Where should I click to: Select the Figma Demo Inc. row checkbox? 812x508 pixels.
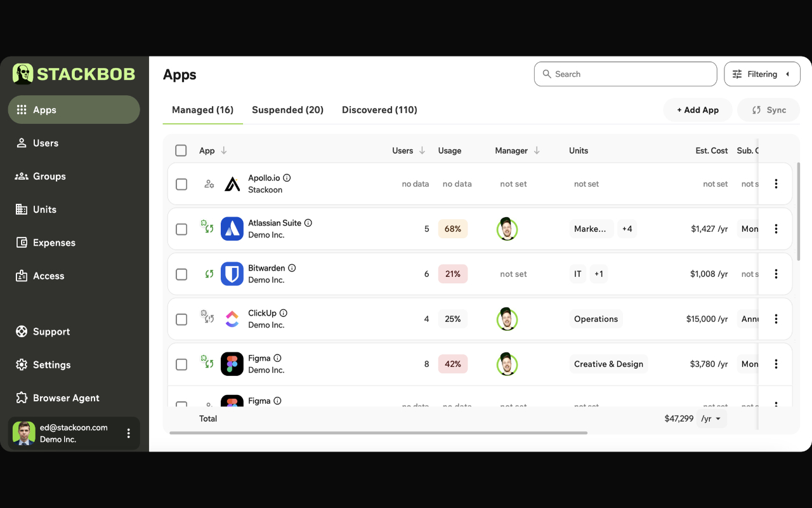[x=181, y=364]
